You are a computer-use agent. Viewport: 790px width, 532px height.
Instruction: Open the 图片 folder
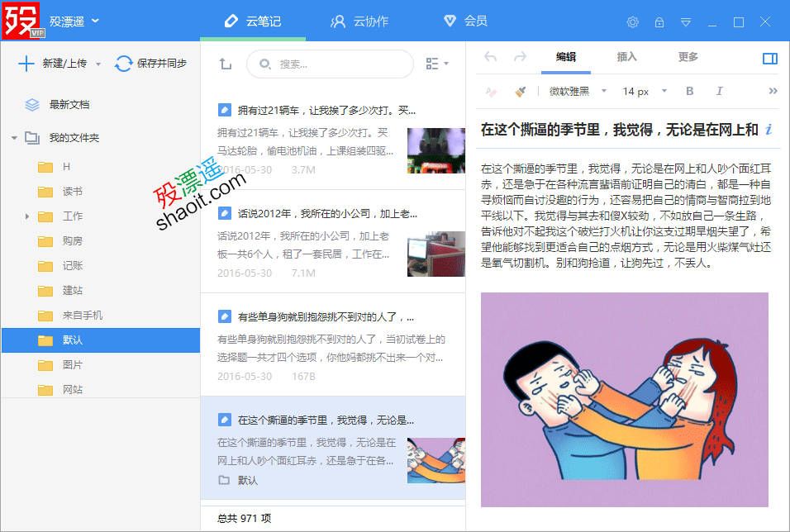tap(72, 364)
